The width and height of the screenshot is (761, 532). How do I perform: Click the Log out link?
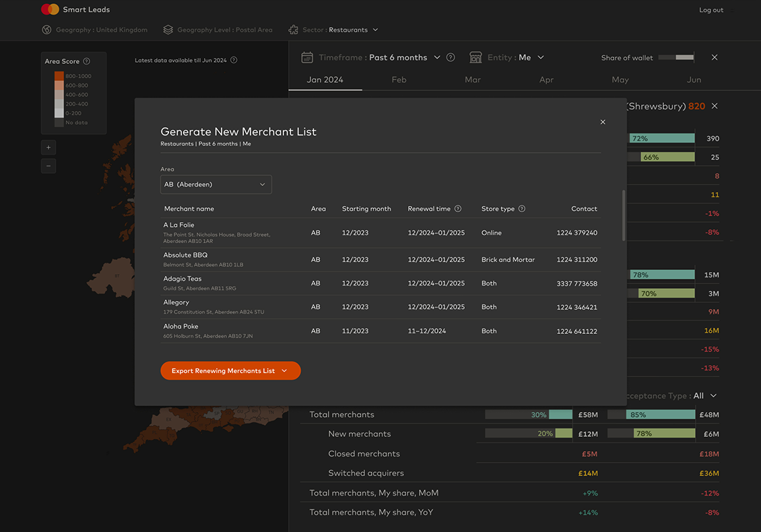710,10
